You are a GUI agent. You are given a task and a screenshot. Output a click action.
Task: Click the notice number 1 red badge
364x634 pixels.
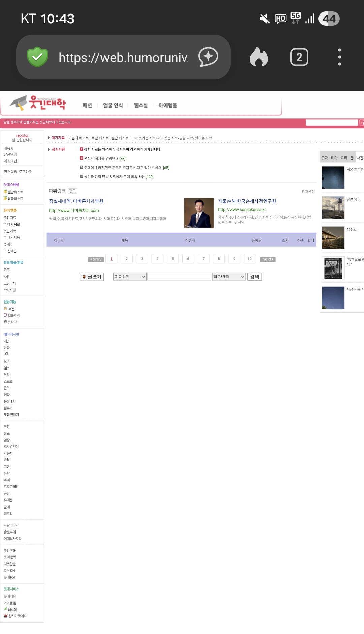tap(81, 149)
